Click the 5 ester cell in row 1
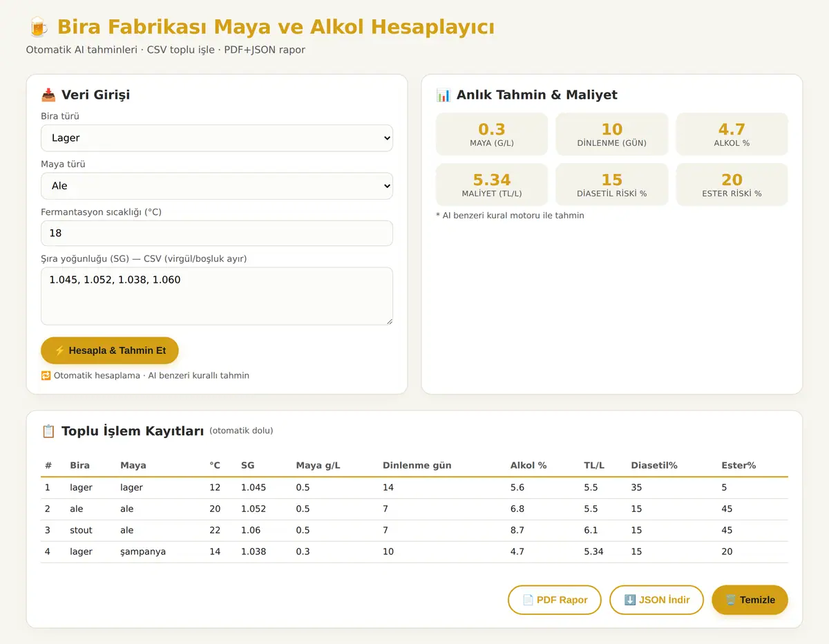The image size is (829, 644). point(724,488)
